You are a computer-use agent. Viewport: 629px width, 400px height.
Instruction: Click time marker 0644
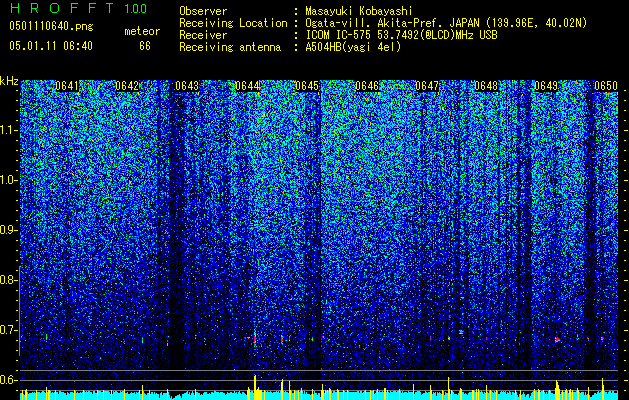(247, 86)
